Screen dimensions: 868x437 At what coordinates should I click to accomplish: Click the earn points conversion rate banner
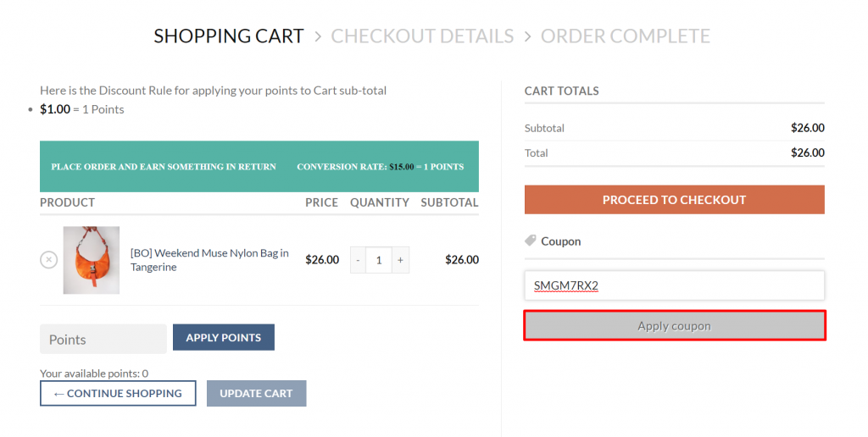tap(259, 167)
